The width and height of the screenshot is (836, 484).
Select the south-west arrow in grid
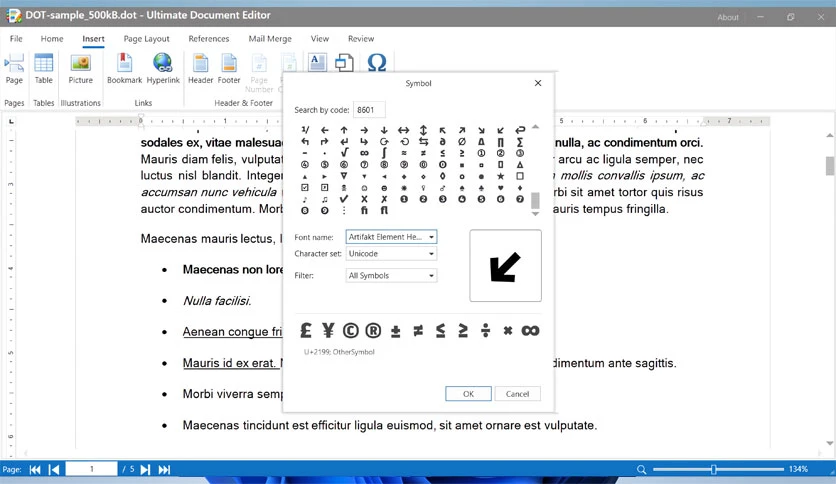click(500, 130)
